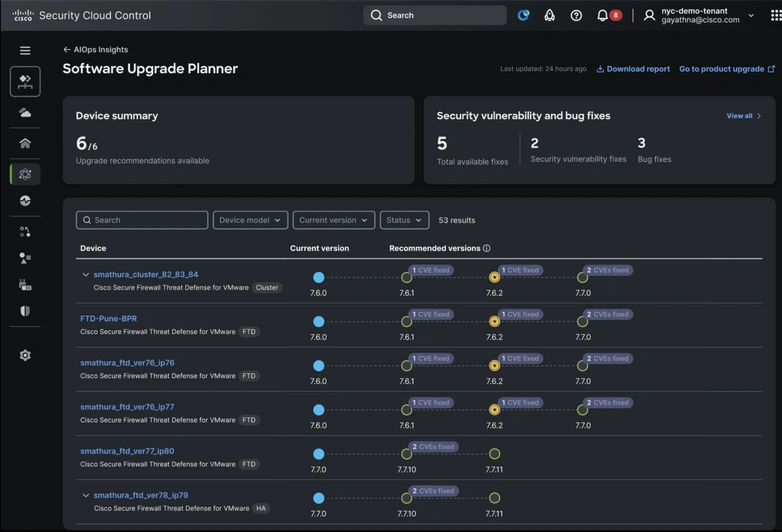
Task: Click 2 CVEs fixed badge for smathura_ftd_ver77_ip80
Action: (433, 447)
